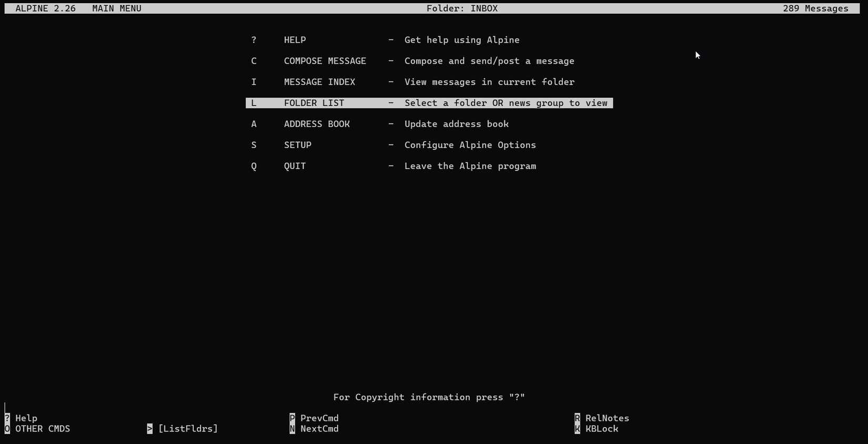The width and height of the screenshot is (868, 444).
Task: Click the PrevCmd command
Action: click(x=319, y=418)
